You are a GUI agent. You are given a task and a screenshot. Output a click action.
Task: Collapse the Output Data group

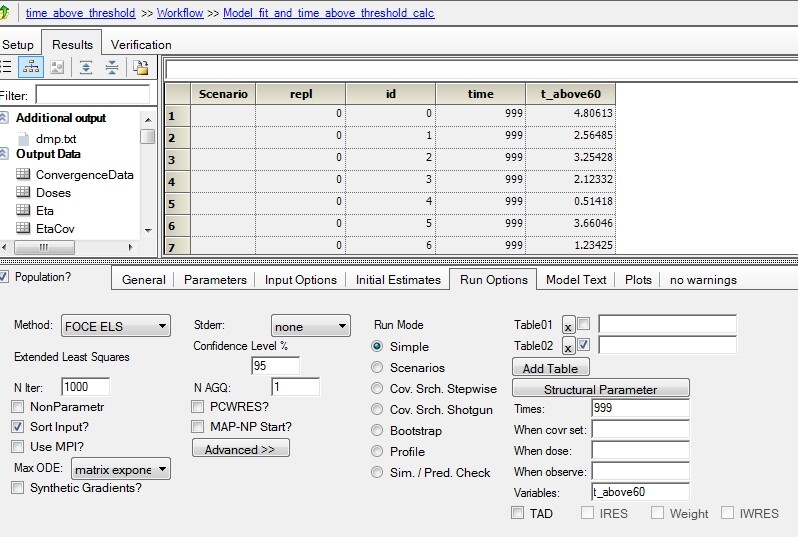coord(4,154)
